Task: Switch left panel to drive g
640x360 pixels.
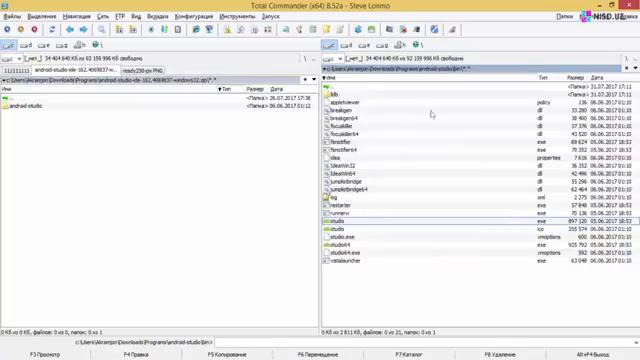Action: coord(62,45)
